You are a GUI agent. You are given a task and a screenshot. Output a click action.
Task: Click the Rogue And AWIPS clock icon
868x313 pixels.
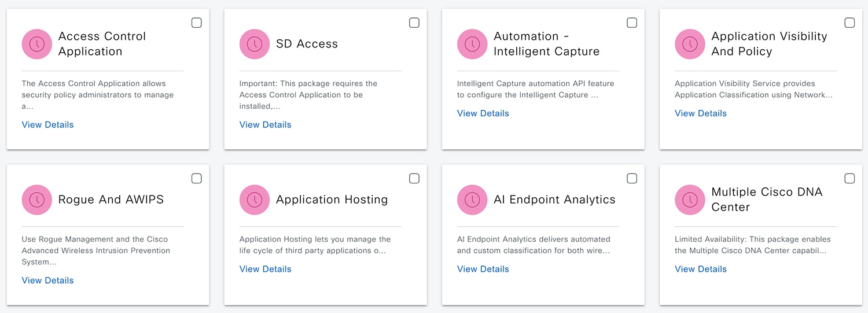pos(37,200)
